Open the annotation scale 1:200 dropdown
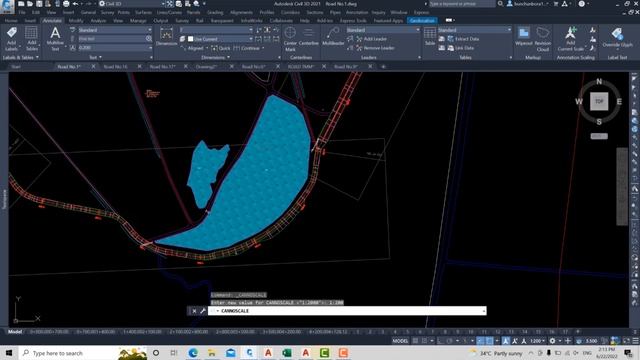Viewport: 640px width, 360px height. click(537, 341)
